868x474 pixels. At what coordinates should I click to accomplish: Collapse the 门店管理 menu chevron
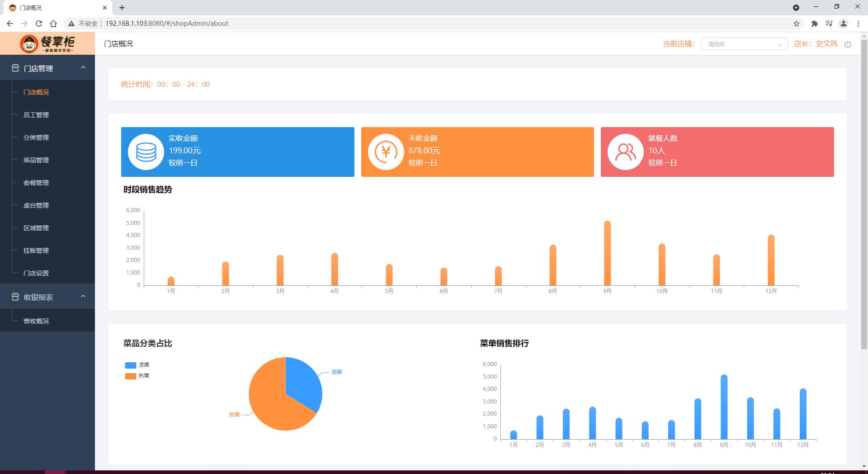83,67
